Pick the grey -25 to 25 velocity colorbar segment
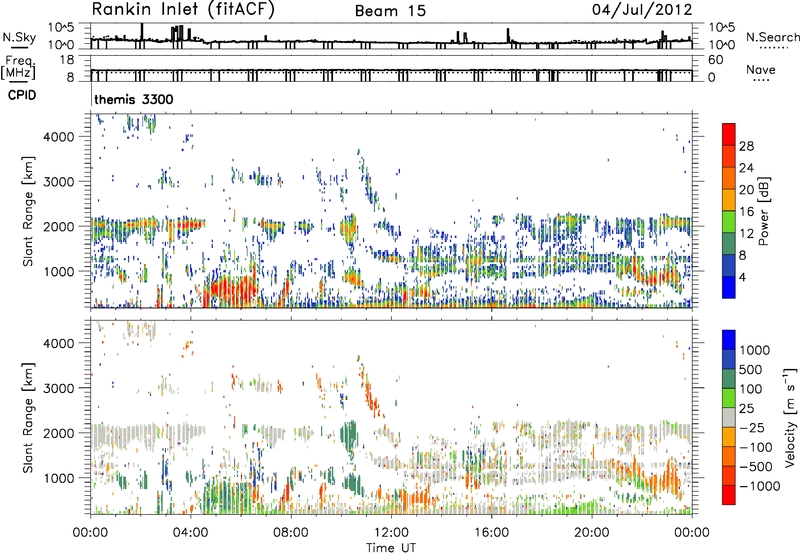The image size is (800, 554). 729,417
